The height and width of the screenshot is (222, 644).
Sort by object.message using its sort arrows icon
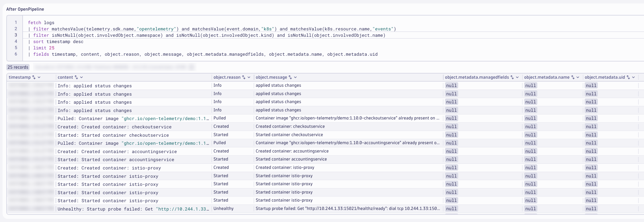tap(290, 77)
